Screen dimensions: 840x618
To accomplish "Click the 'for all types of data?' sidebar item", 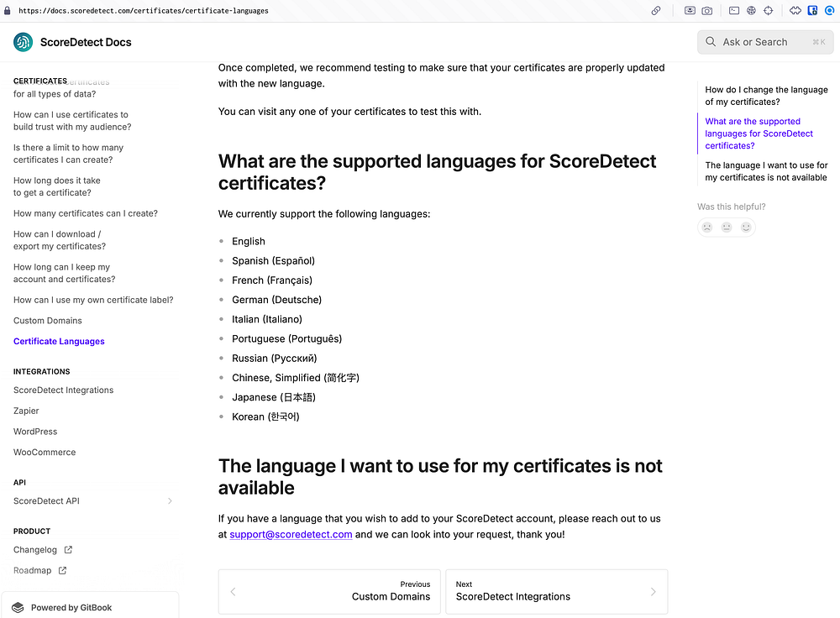I will coord(55,94).
